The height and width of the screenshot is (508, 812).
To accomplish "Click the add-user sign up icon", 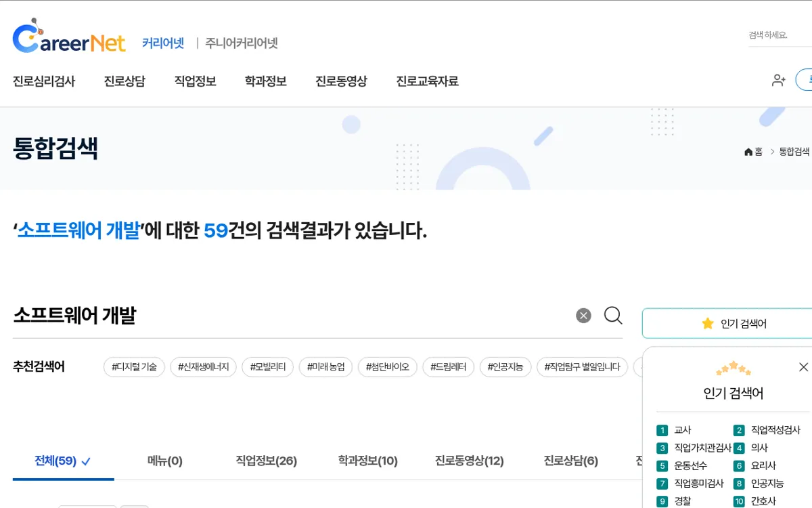I will tap(779, 80).
